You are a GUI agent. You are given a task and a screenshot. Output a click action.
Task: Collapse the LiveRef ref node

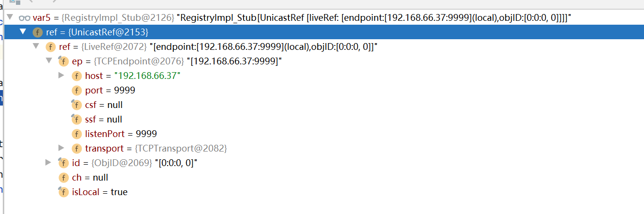pyautogui.click(x=35, y=46)
